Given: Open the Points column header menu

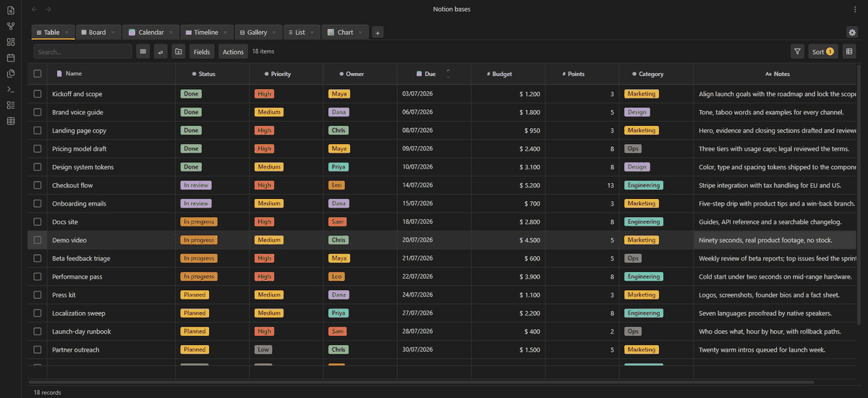Looking at the screenshot, I should [582, 74].
